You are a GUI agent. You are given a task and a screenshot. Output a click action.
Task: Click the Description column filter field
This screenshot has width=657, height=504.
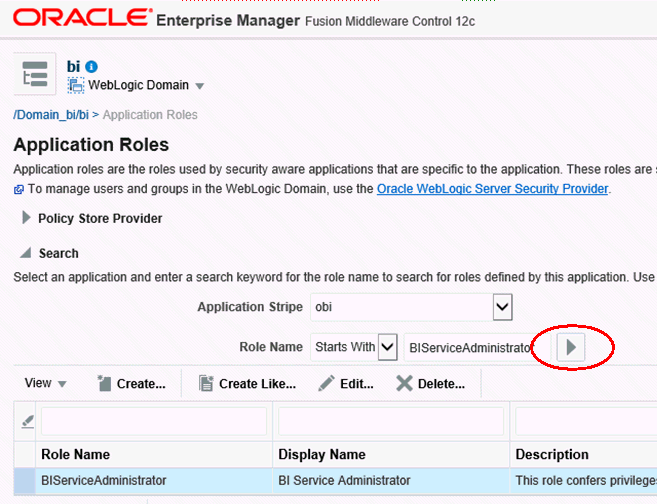click(586, 421)
